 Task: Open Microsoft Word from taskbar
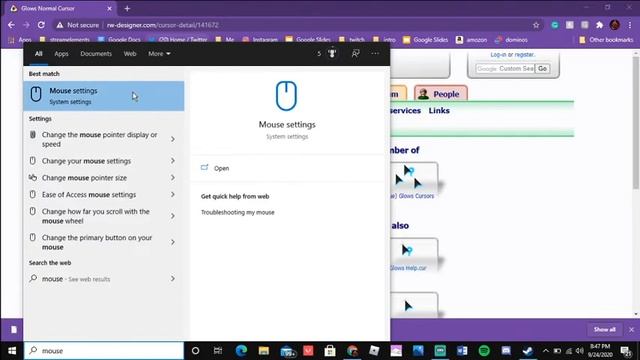pyautogui.click(x=462, y=351)
